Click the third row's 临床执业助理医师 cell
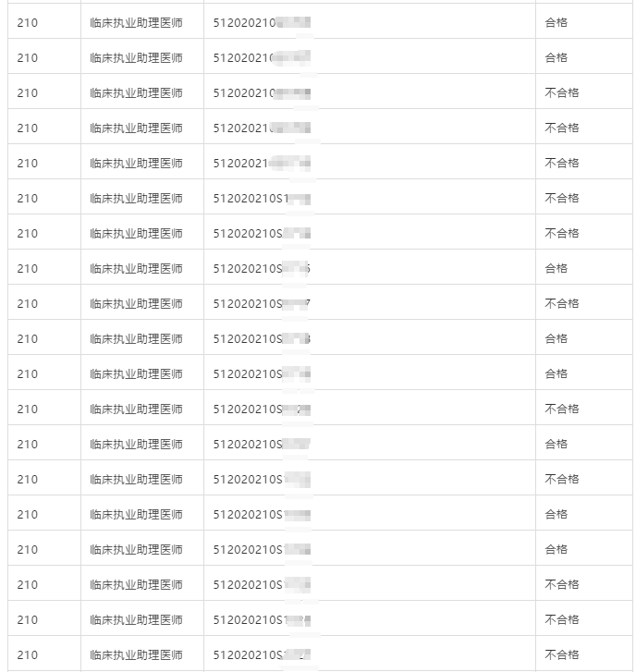Image resolution: width=636 pixels, height=672 pixels. 136,92
